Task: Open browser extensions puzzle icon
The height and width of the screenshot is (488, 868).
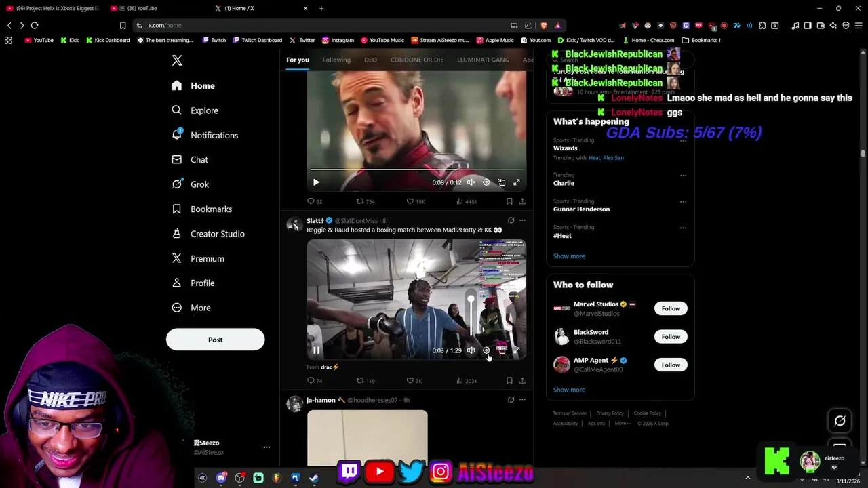Action: (x=762, y=26)
